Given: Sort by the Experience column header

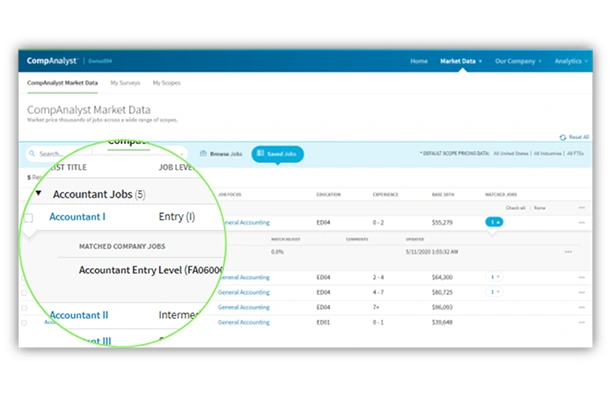Looking at the screenshot, I should (385, 194).
